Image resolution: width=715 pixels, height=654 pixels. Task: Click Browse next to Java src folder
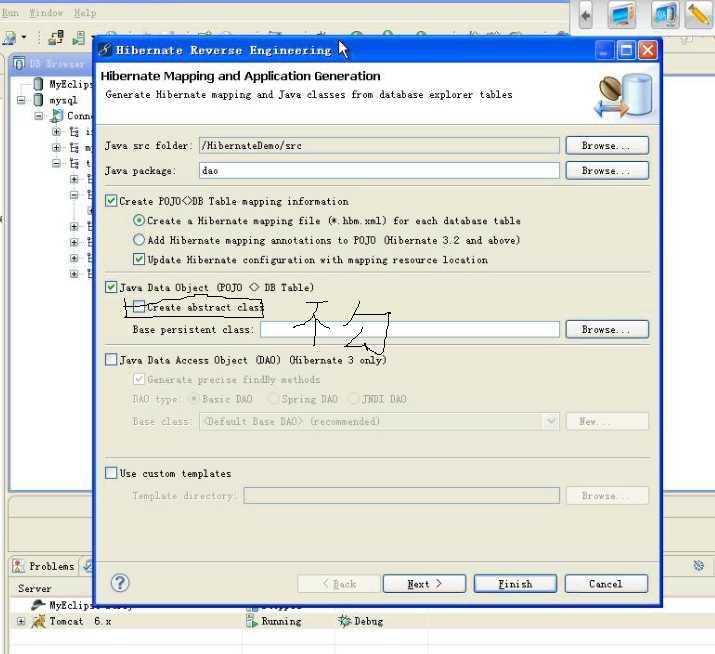pyautogui.click(x=607, y=145)
